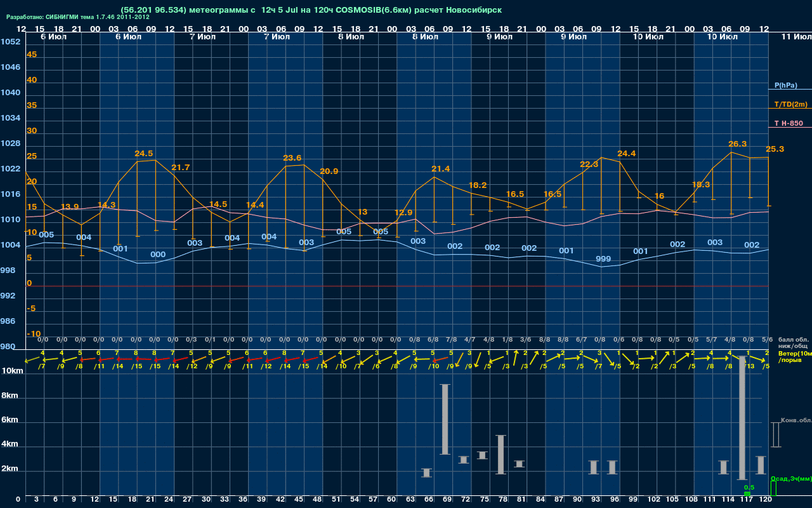This screenshot has width=812, height=508.
Task: Click the 18.2 temperature value
Action: pos(478,185)
